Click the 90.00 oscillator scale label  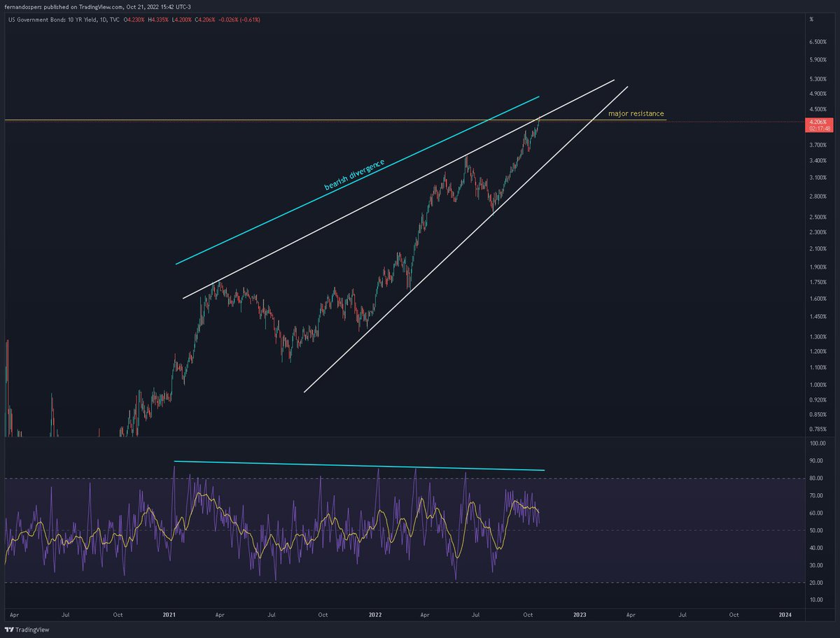818,461
